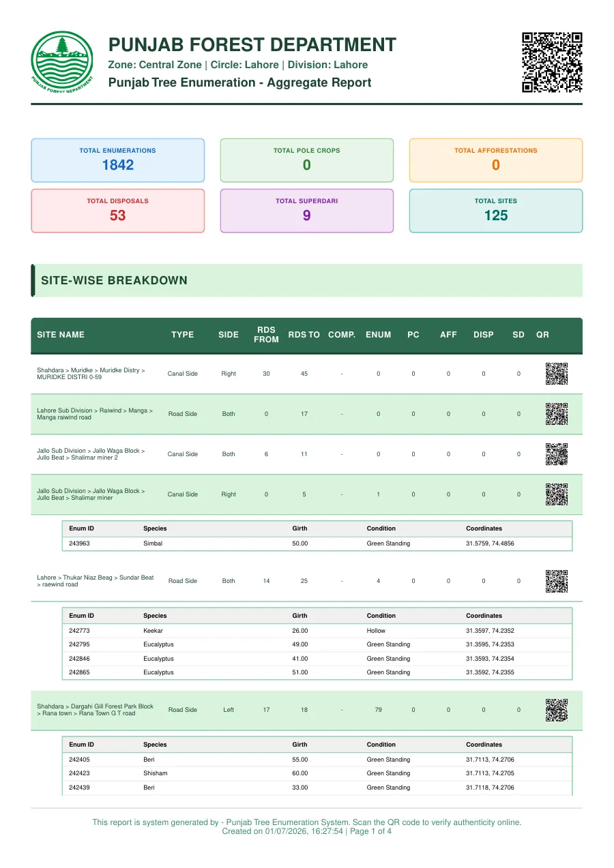Click the RDS TO column header
Screen dimensions: 614x868
pos(304,335)
